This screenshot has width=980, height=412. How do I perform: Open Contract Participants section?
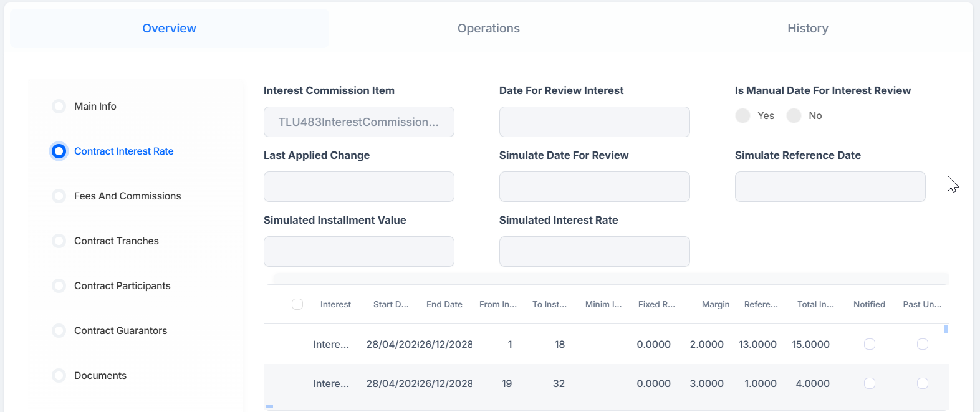coord(122,285)
